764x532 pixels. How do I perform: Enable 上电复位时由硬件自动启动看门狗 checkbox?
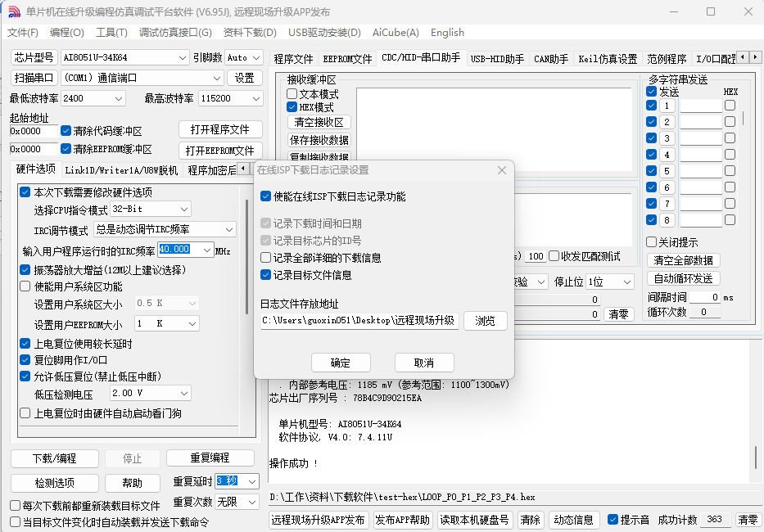tap(25, 413)
